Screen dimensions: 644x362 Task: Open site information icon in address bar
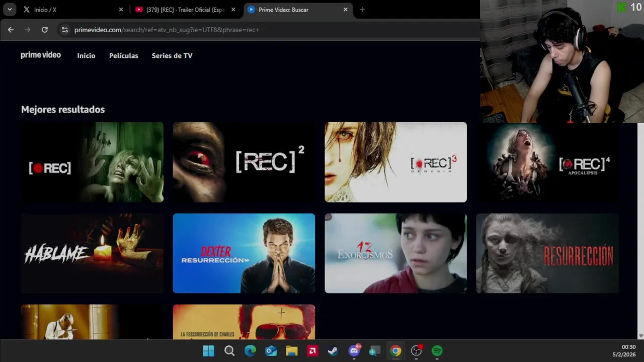[x=64, y=30]
